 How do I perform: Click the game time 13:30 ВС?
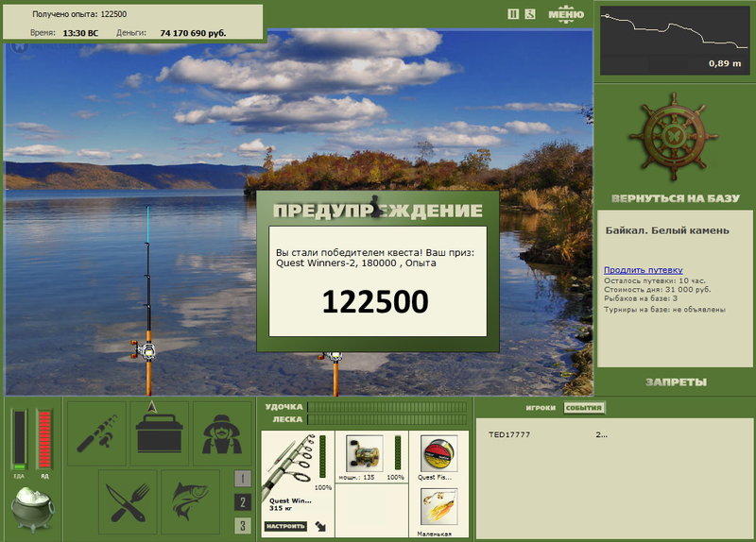80,33
